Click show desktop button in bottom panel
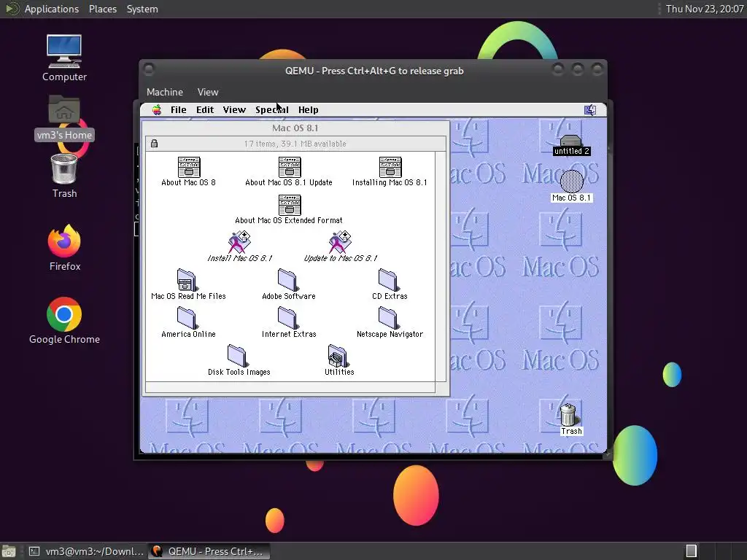 (x=9, y=551)
